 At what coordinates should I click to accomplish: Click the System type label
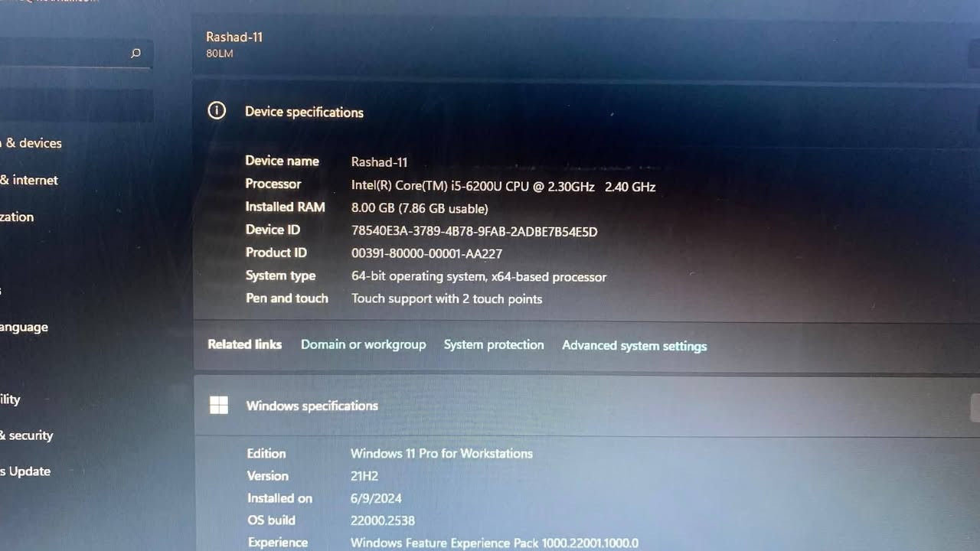280,275
